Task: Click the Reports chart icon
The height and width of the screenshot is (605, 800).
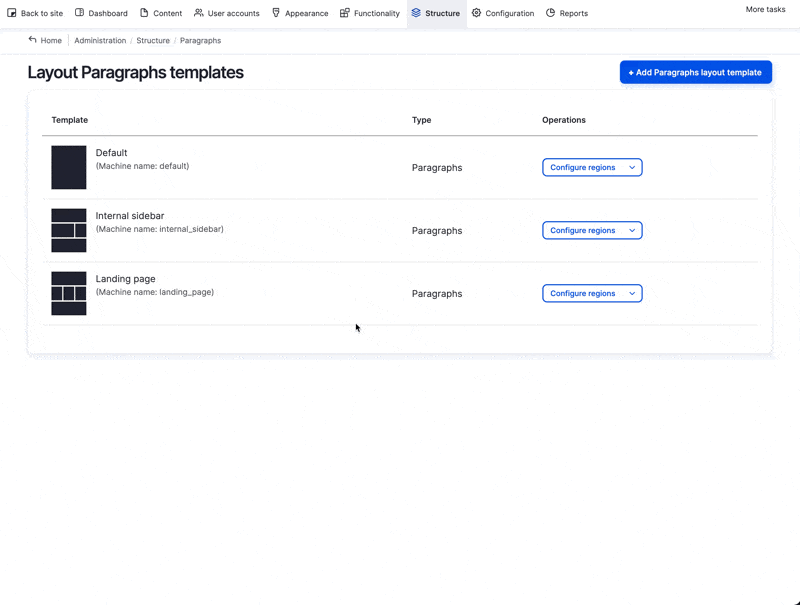Action: click(551, 13)
